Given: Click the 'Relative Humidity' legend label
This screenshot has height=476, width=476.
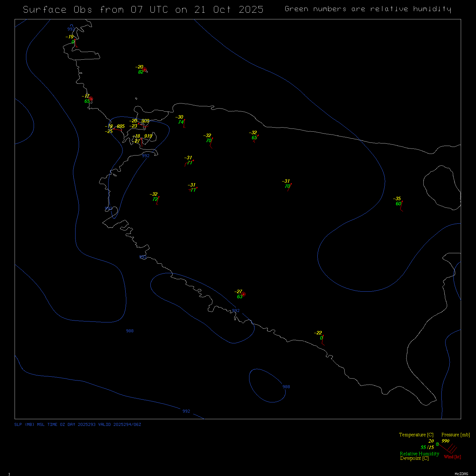Looking at the screenshot, I should click(419, 454).
